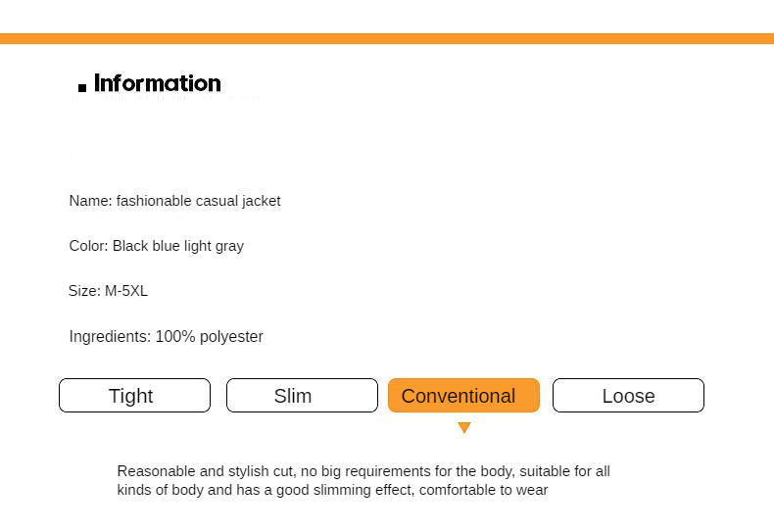Image resolution: width=774 pixels, height=532 pixels.
Task: Click the black square bullet beside Information
Action: [82, 88]
